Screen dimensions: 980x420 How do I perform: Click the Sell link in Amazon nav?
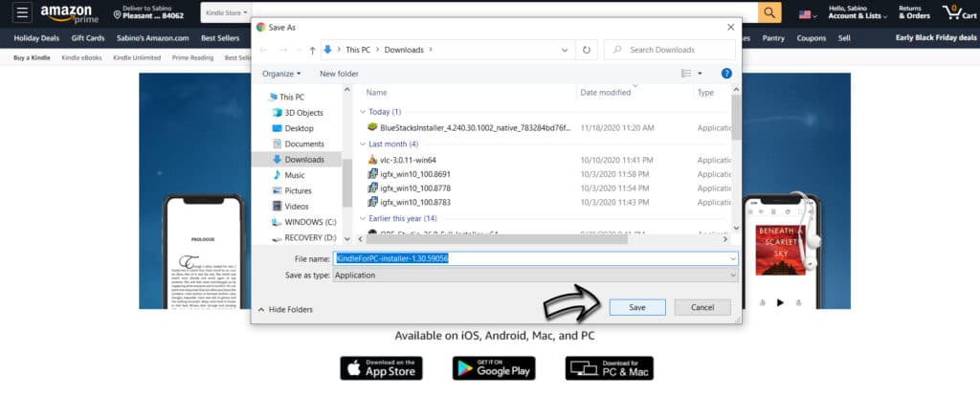click(844, 38)
